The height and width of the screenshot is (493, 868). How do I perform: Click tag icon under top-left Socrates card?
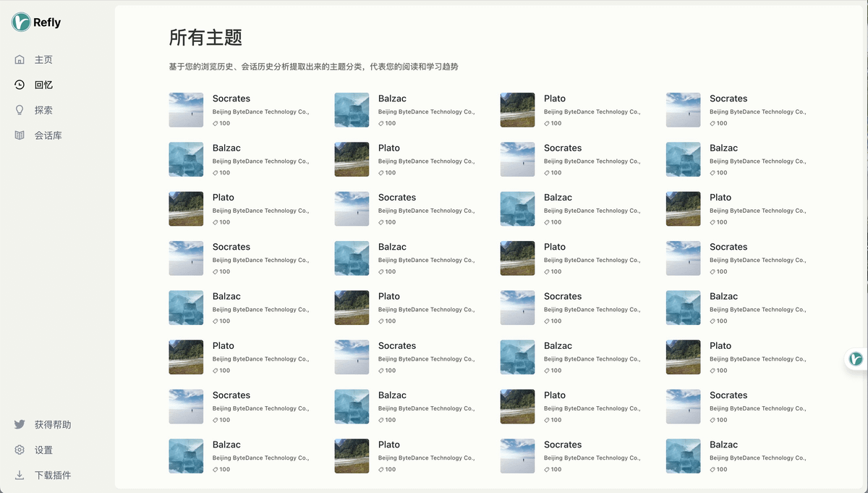click(216, 124)
